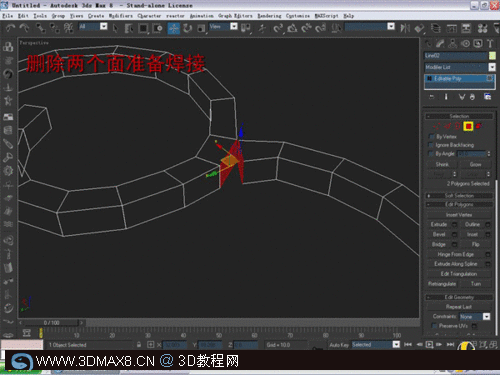Activate the Select and Scale tool
This screenshot has width=500, height=375.
pos(201,29)
